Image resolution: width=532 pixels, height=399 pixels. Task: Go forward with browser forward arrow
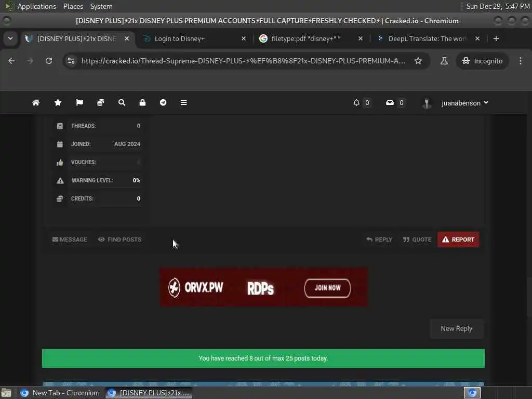click(x=30, y=61)
